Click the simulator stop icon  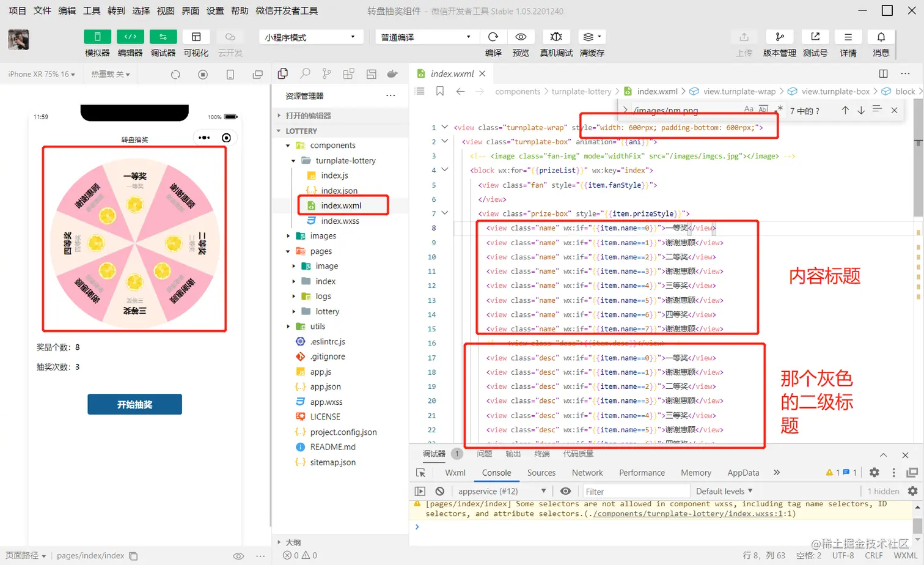[203, 75]
